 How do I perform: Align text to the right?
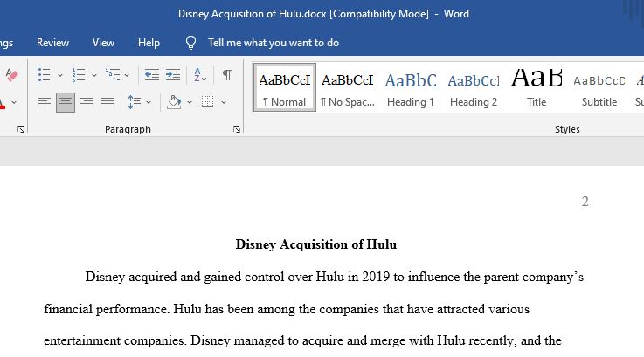point(87,102)
